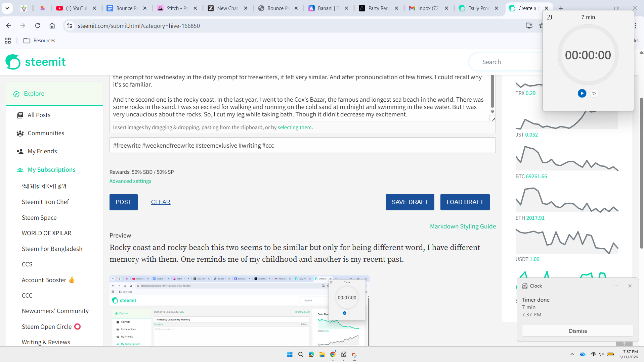
Task: Open All Posts in the sidebar
Action: tap(39, 115)
